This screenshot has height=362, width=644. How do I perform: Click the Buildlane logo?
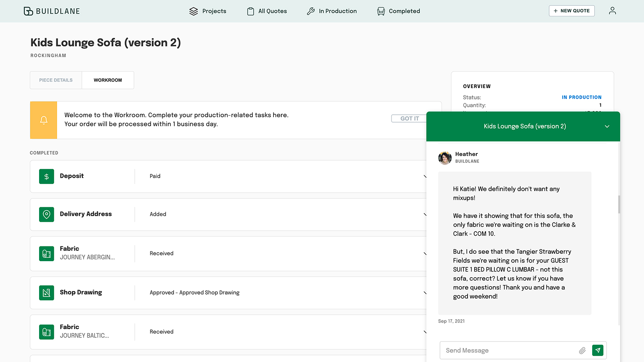pos(51,11)
